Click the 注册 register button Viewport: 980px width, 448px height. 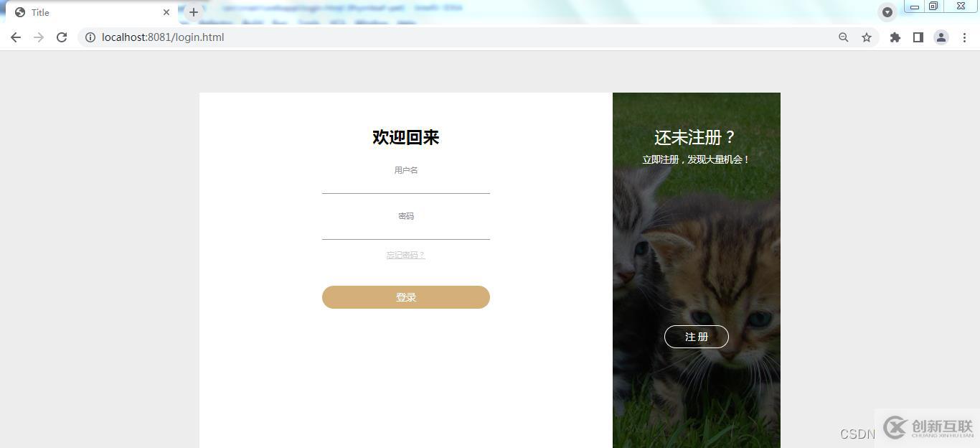tap(697, 337)
